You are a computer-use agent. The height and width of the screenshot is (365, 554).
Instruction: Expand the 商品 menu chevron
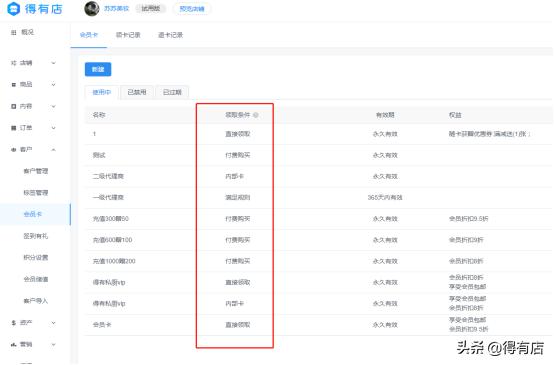[53, 84]
